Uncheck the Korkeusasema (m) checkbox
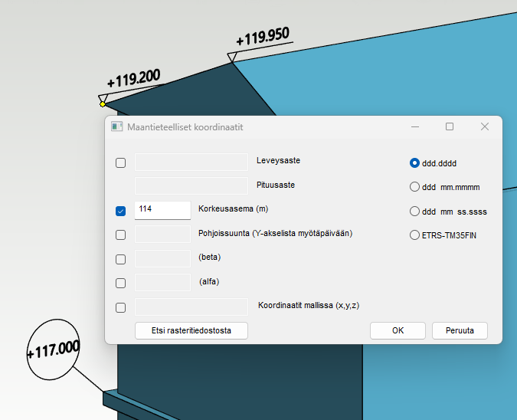The width and height of the screenshot is (517, 420). (120, 211)
